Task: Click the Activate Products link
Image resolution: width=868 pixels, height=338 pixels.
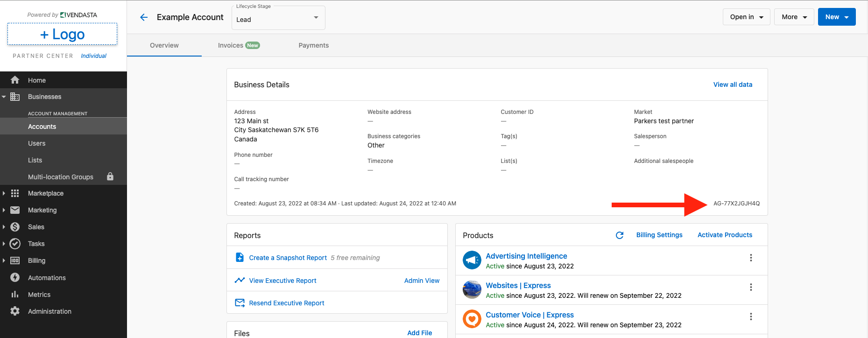Action: (725, 235)
